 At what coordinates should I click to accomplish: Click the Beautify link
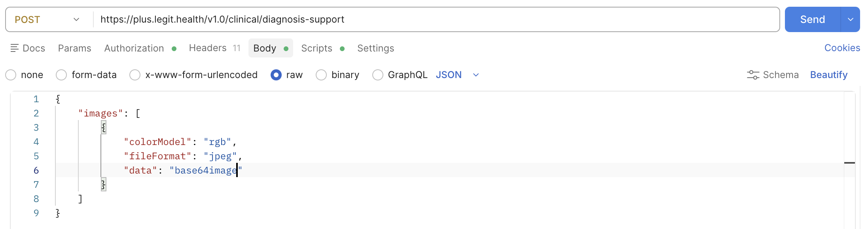tap(828, 75)
